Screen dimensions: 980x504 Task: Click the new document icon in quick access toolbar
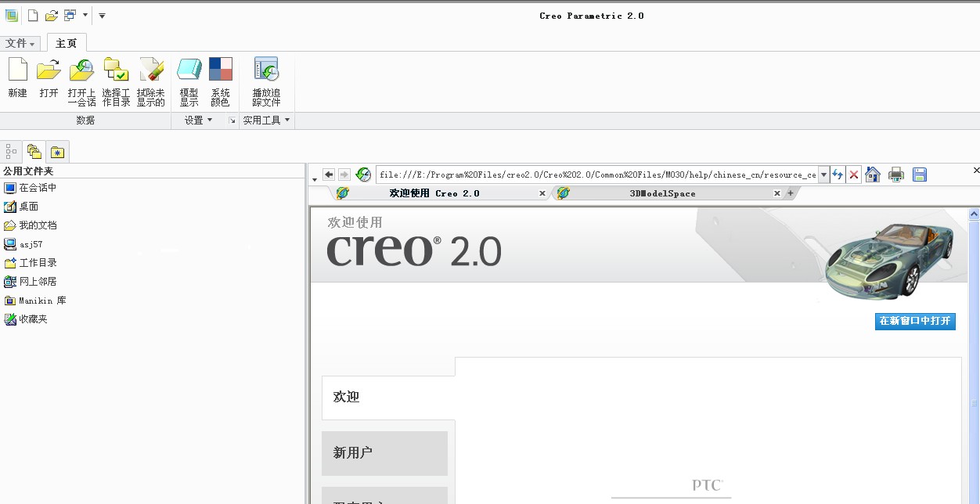[x=33, y=15]
